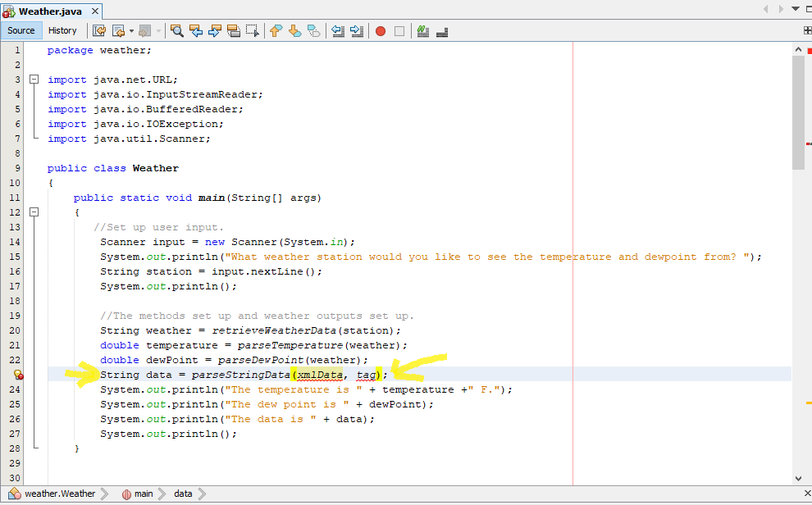
Task: Click the Uncomment icon
Action: tap(440, 30)
